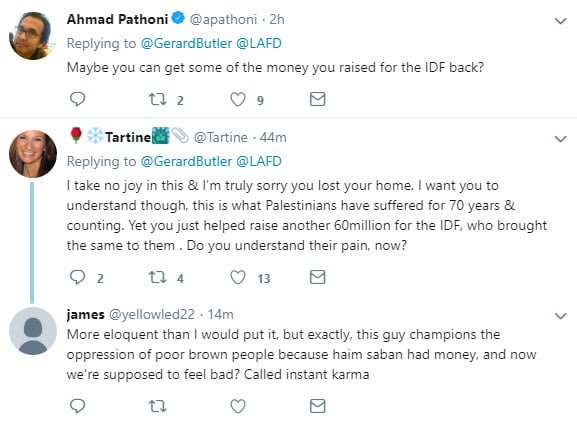Retweet james's tweet
The width and height of the screenshot is (577, 422).
(157, 406)
